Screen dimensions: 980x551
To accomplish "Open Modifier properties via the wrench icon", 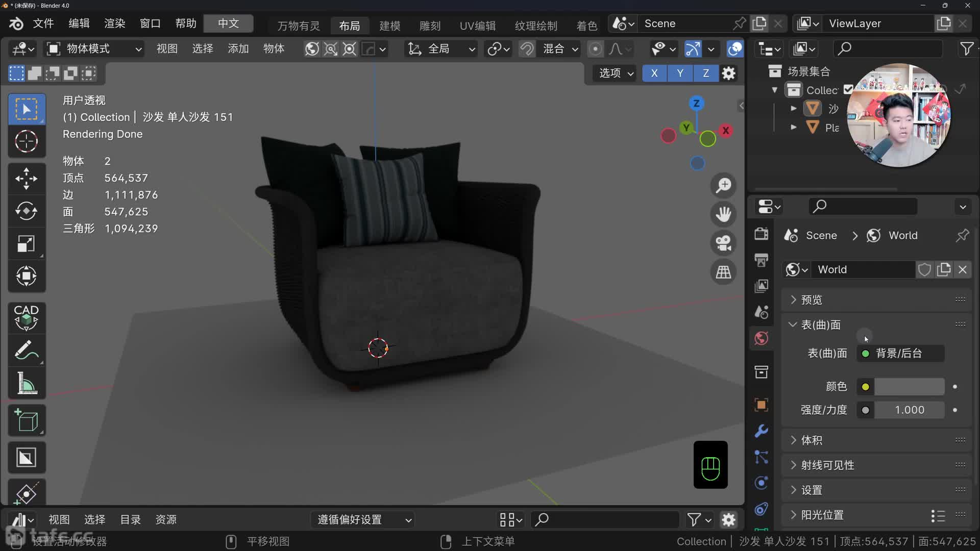I will coord(761,431).
